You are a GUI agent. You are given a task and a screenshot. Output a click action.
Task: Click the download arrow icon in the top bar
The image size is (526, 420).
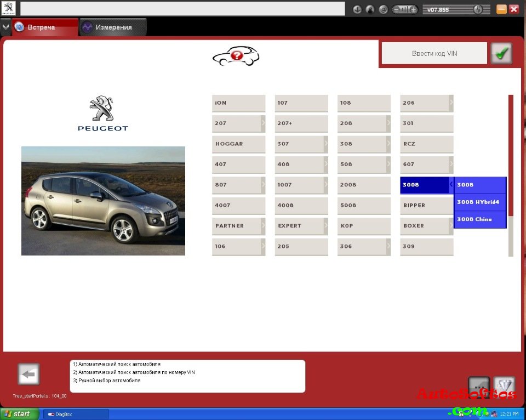[357, 9]
